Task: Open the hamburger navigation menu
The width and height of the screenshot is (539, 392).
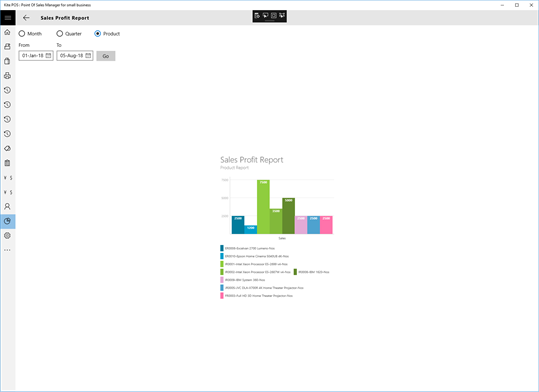Action: tap(8, 18)
